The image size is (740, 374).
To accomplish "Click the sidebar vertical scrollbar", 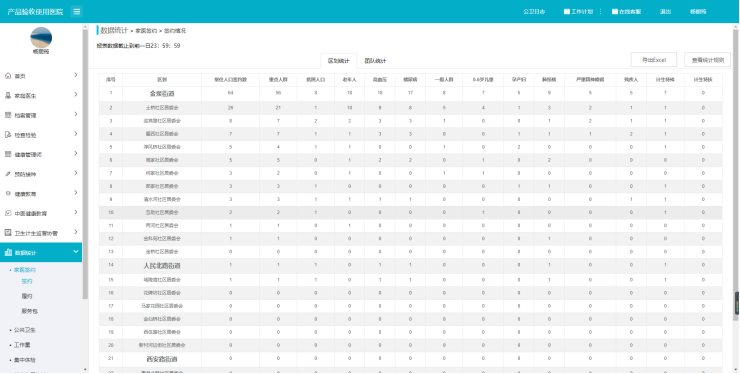I will click(x=85, y=164).
